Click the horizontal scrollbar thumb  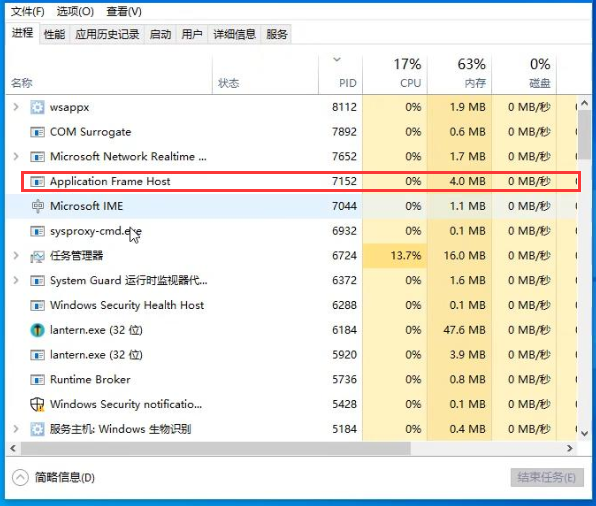[216, 449]
